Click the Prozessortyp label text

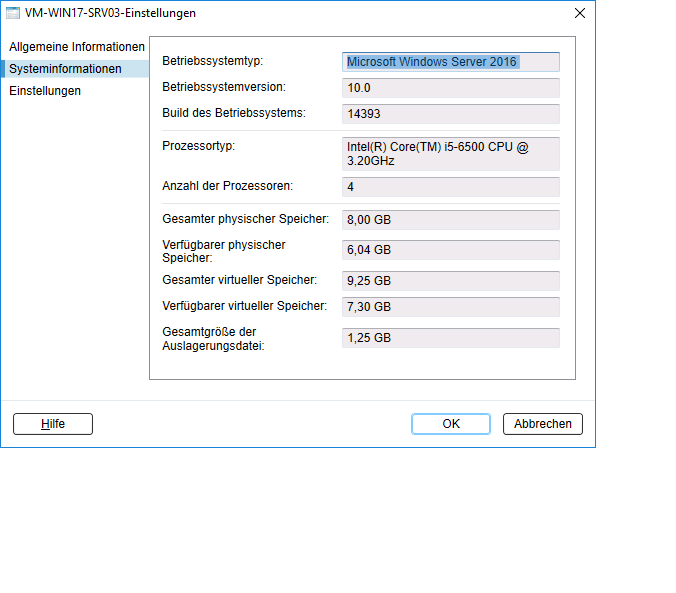[198, 146]
